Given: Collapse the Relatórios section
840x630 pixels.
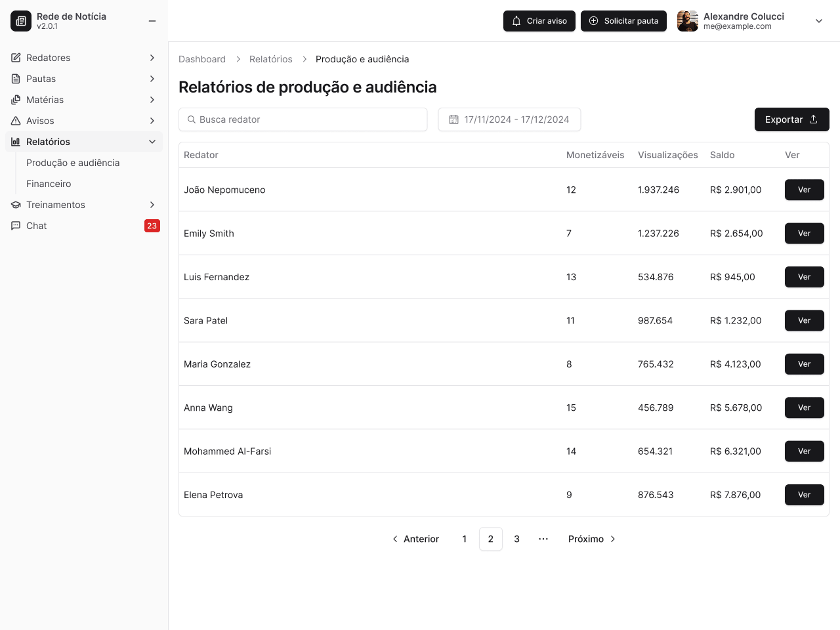Looking at the screenshot, I should tap(152, 142).
